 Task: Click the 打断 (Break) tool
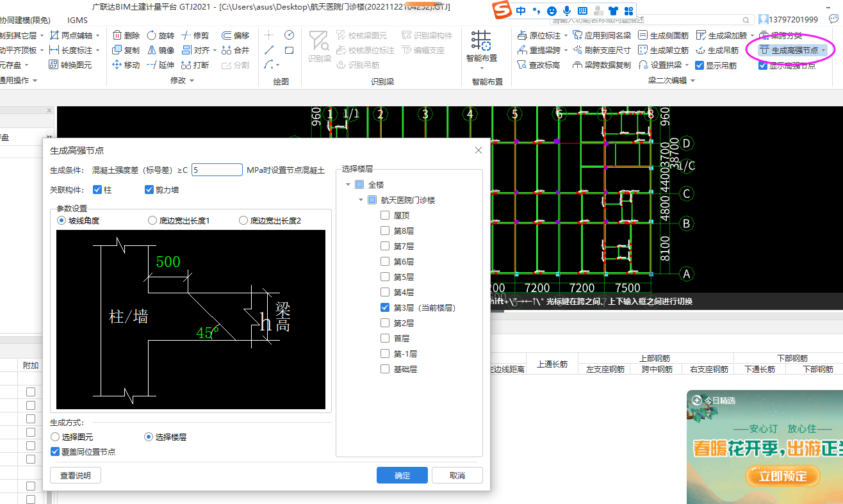click(195, 65)
